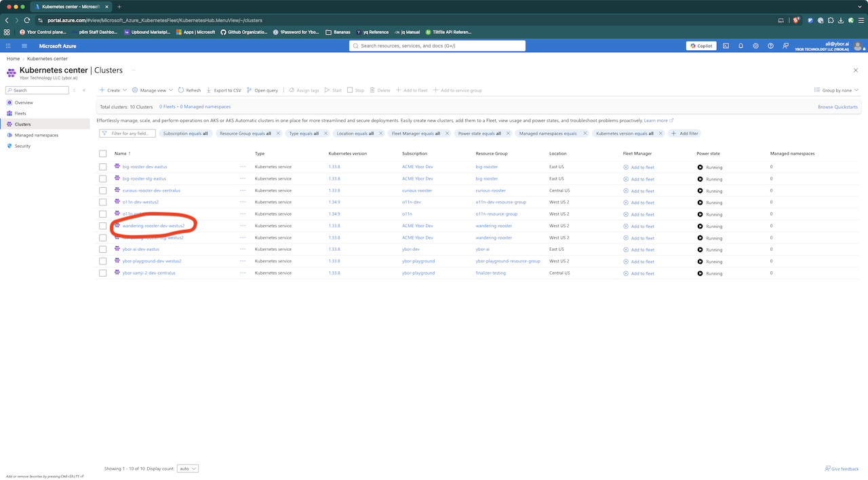Open the Fleet Manager equals all filter pill

(416, 134)
